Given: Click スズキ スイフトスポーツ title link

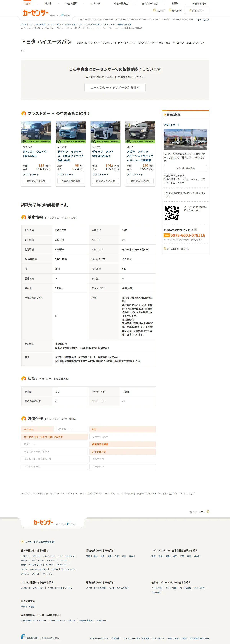Looking at the screenshot, I should [140, 156].
